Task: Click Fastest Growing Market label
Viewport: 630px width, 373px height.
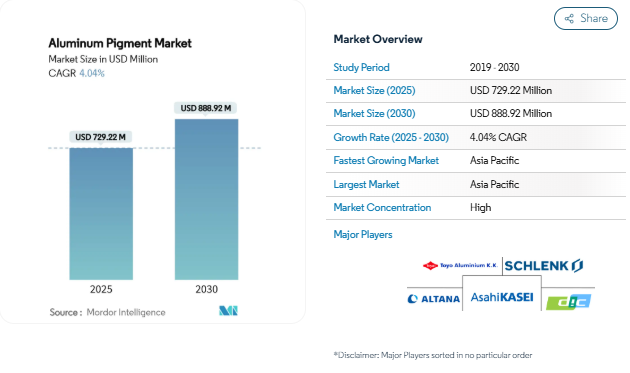Action: tap(386, 160)
